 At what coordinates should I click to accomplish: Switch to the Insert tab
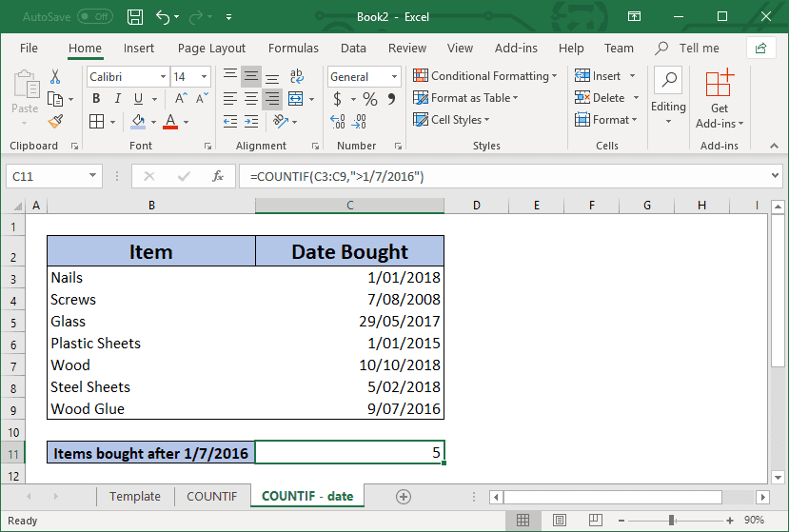click(138, 49)
